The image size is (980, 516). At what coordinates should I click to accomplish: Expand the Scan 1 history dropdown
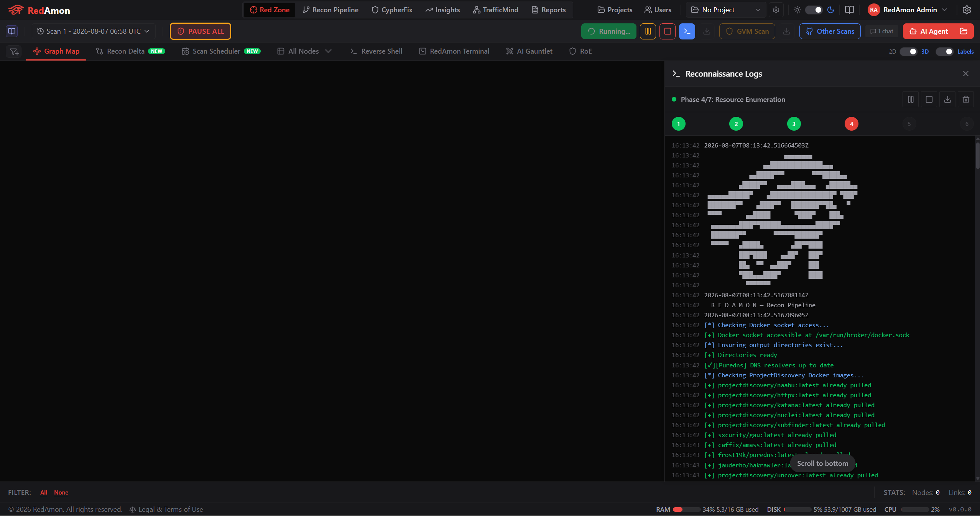[x=93, y=31]
